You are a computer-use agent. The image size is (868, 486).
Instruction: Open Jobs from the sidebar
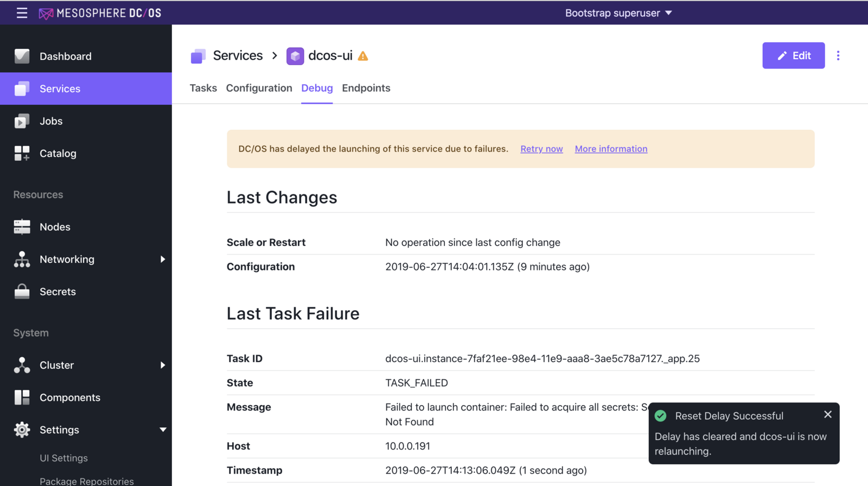[x=51, y=121]
